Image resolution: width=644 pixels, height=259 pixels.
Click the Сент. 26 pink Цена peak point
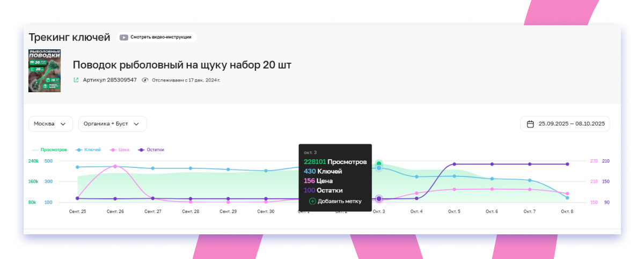click(115, 166)
